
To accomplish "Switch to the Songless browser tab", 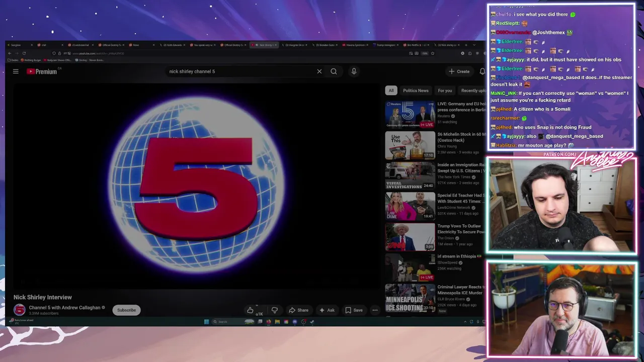I will click(x=20, y=45).
